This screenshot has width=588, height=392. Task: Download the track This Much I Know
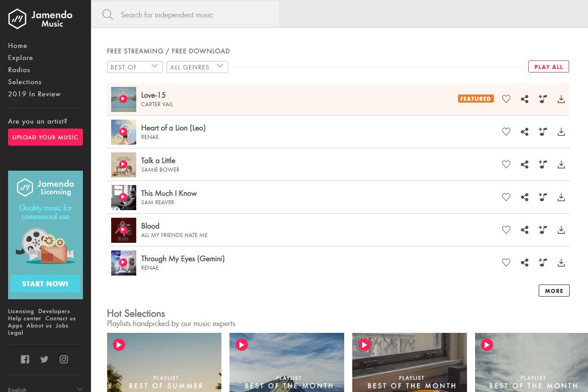click(x=561, y=197)
